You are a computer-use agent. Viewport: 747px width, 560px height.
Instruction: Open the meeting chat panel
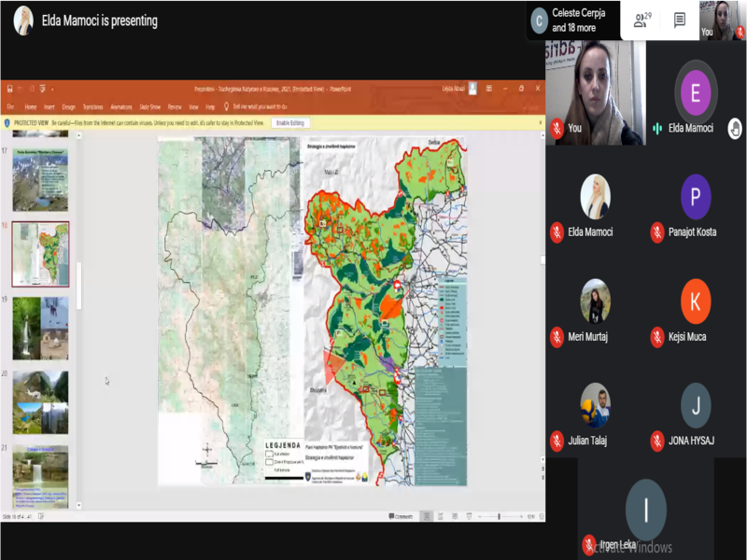tap(680, 20)
